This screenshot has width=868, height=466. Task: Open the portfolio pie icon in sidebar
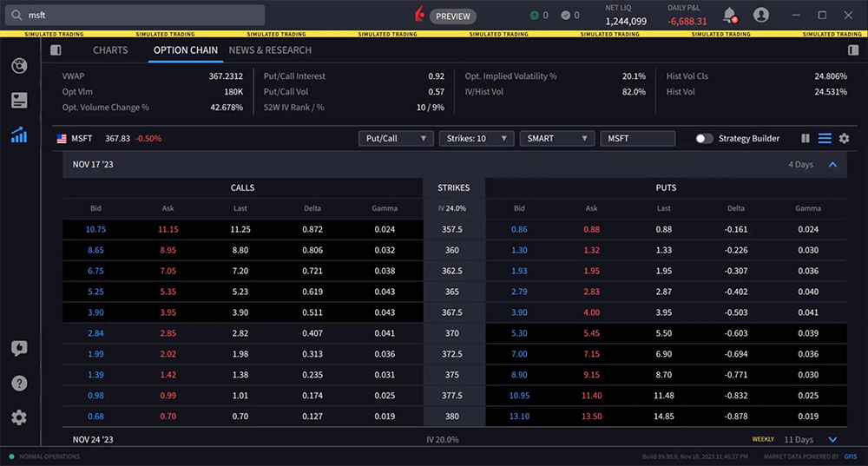19,66
